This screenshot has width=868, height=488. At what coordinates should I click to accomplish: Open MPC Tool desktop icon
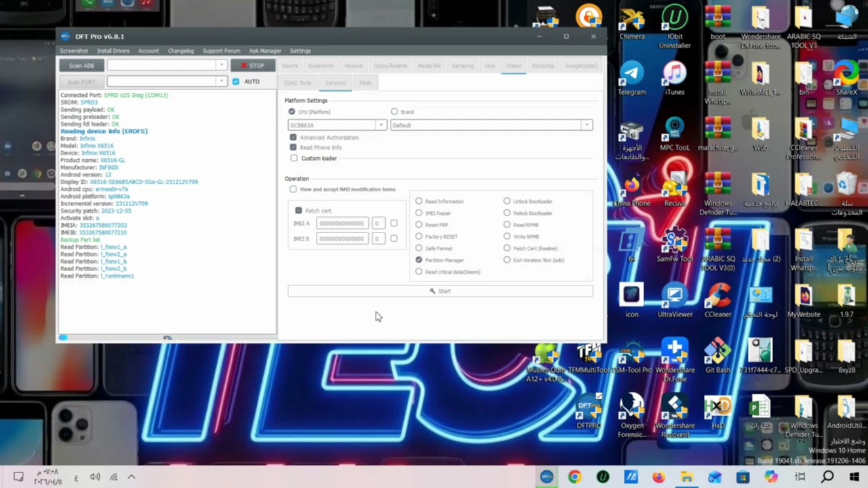click(x=674, y=134)
